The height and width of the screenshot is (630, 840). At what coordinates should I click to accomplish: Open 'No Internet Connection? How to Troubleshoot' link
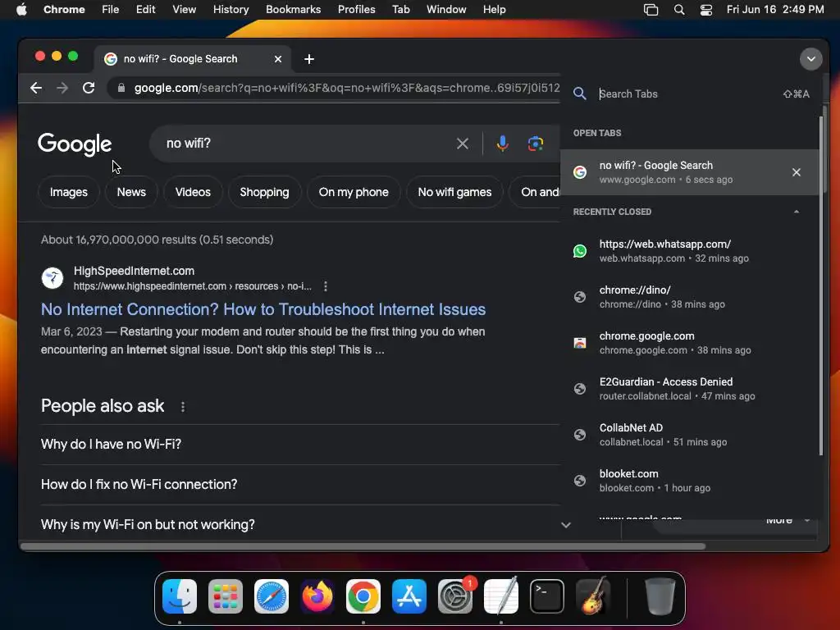[x=263, y=309]
